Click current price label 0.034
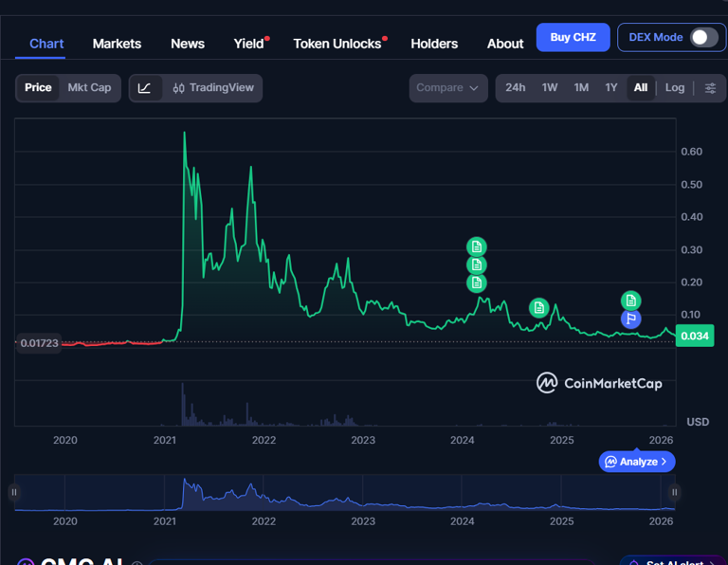 (x=695, y=336)
